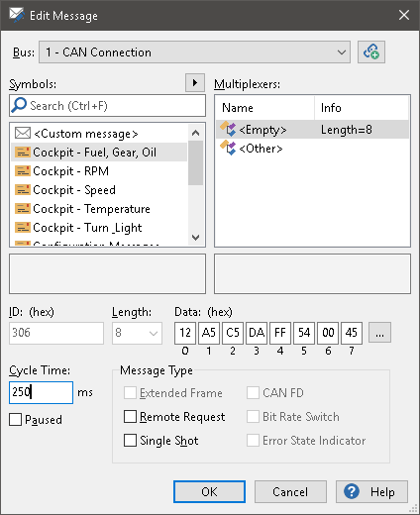Select the <Other> multiplexer icon
This screenshot has width=420, height=515.
click(228, 148)
